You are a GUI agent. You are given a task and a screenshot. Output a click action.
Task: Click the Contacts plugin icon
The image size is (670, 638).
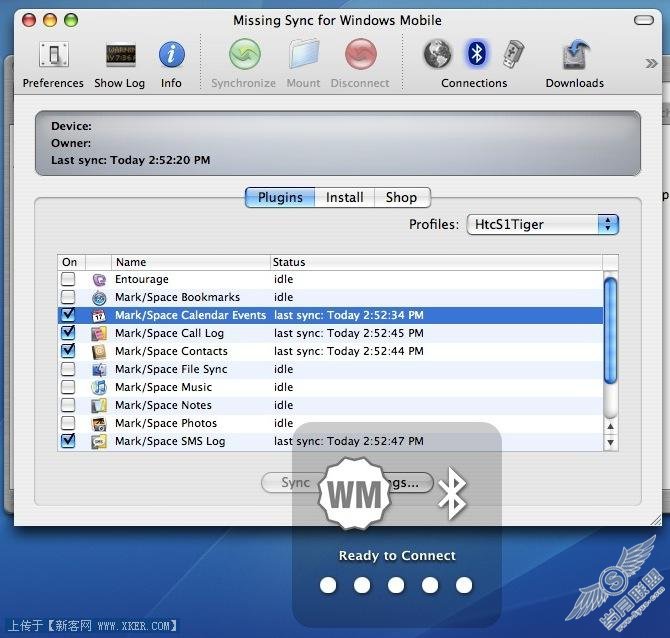[99, 351]
